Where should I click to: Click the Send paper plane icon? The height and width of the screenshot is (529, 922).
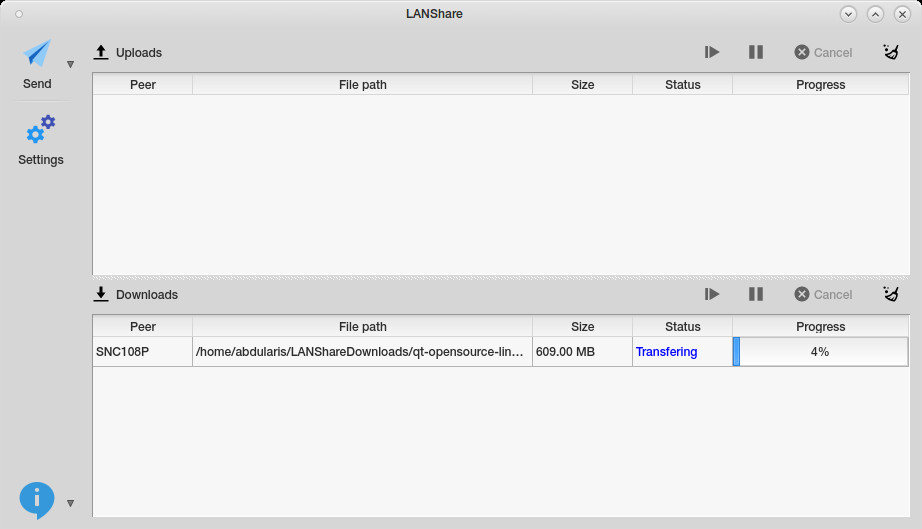pyautogui.click(x=37, y=53)
